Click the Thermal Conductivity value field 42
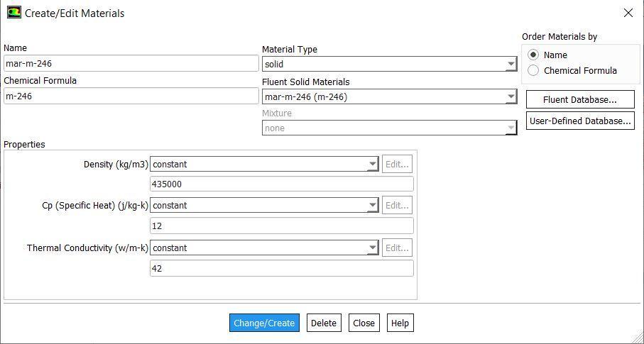The width and height of the screenshot is (644, 344). pyautogui.click(x=282, y=269)
